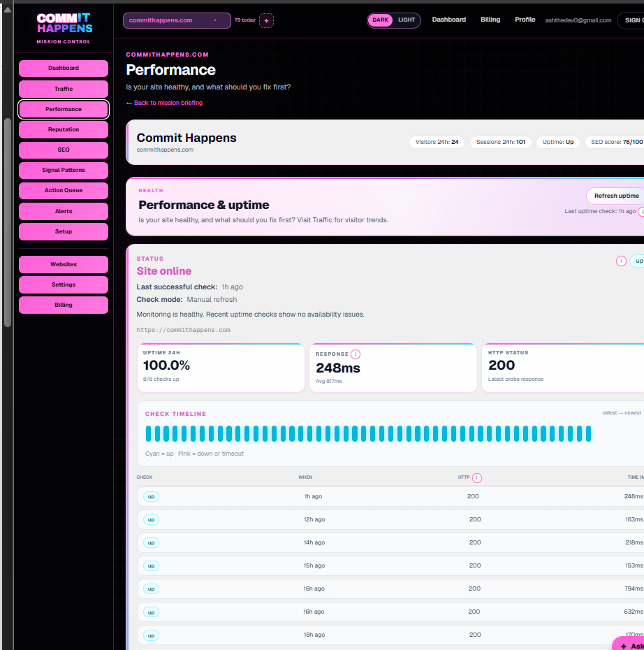Switch to DARK theme
This screenshot has height=650, width=644.
380,20
